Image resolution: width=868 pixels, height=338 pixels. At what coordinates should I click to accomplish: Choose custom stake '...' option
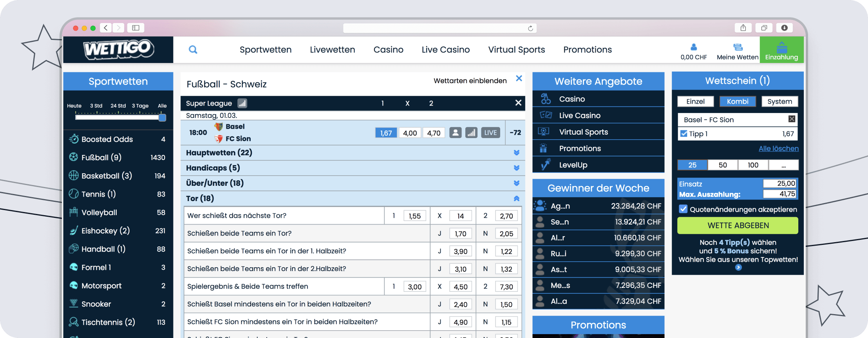point(783,165)
